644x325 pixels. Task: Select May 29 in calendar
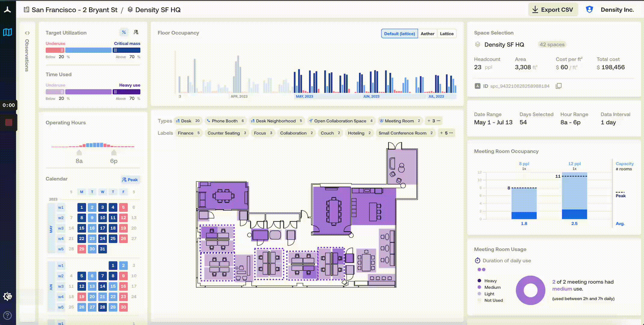[x=82, y=249]
